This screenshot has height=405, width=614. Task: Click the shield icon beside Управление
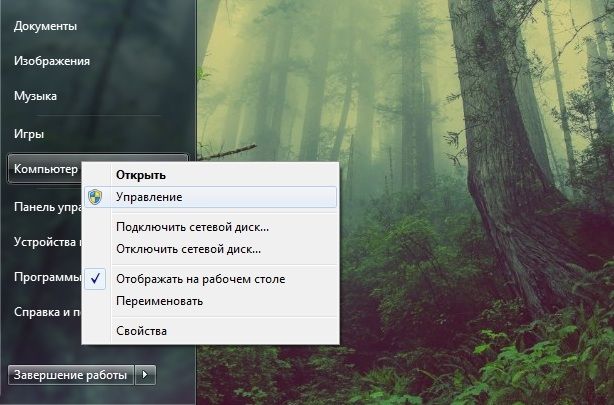click(95, 198)
